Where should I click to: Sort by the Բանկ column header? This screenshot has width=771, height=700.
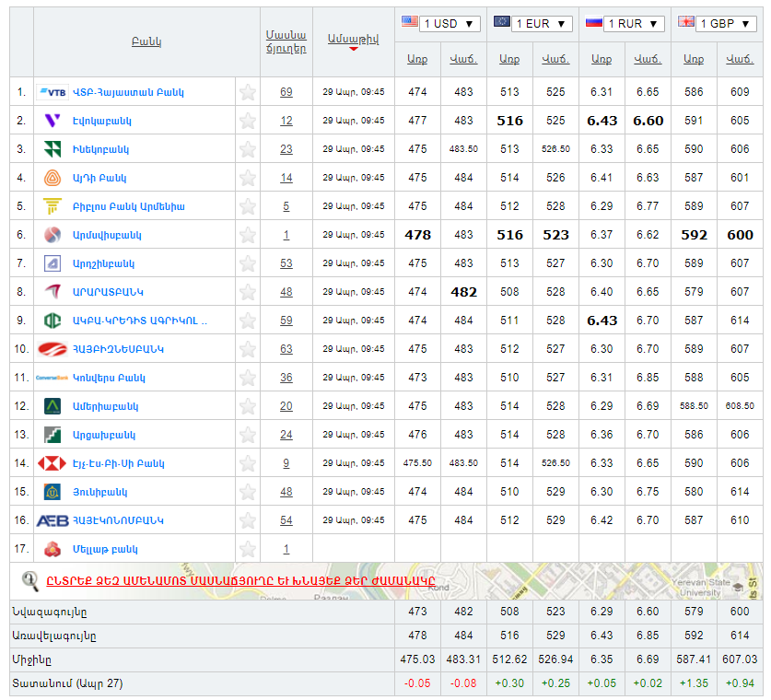coord(146,41)
